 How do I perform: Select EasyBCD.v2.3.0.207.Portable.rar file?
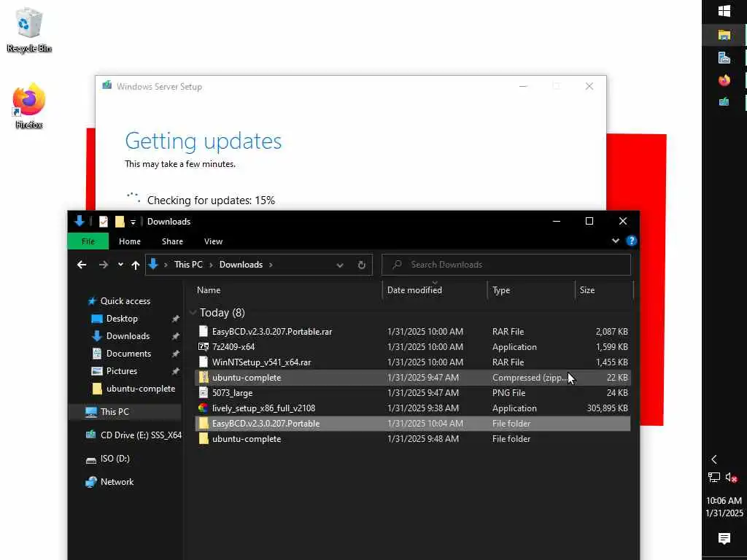413,332
